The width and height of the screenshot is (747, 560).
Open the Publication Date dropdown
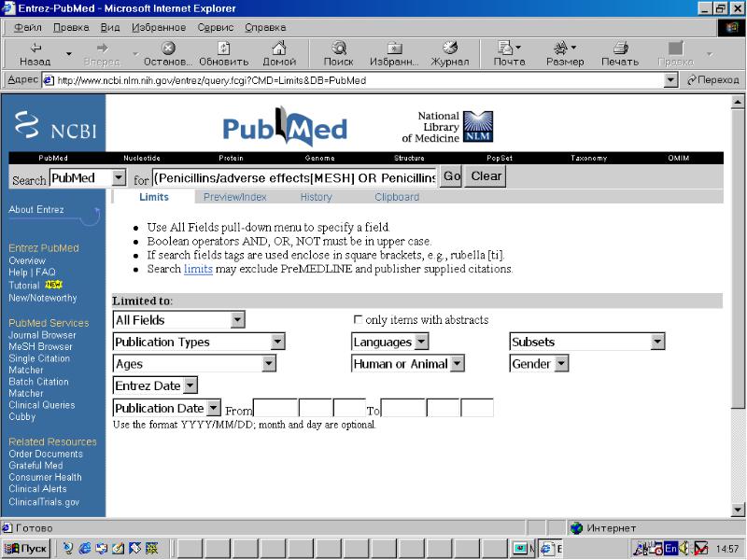tap(167, 408)
